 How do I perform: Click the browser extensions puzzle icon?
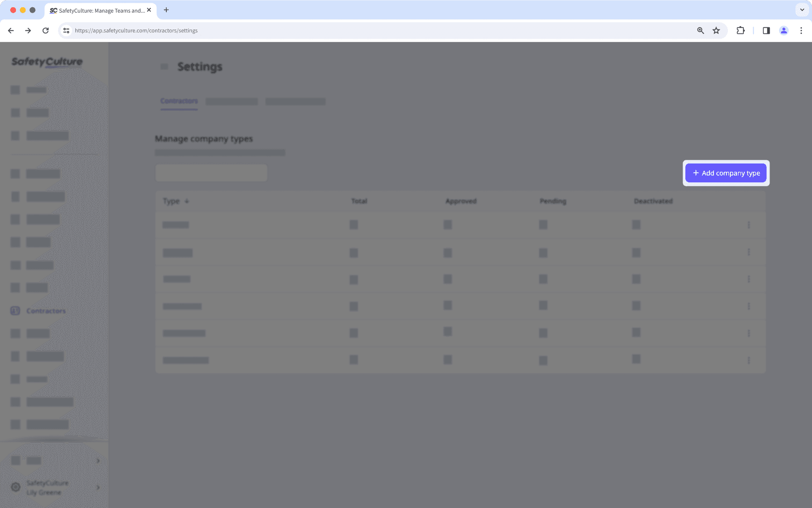click(740, 30)
